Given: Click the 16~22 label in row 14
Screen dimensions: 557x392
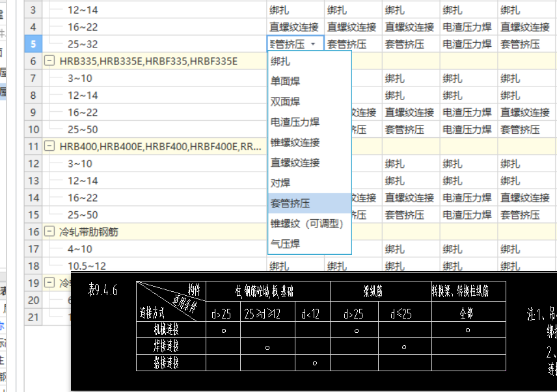Looking at the screenshot, I should click(83, 198).
